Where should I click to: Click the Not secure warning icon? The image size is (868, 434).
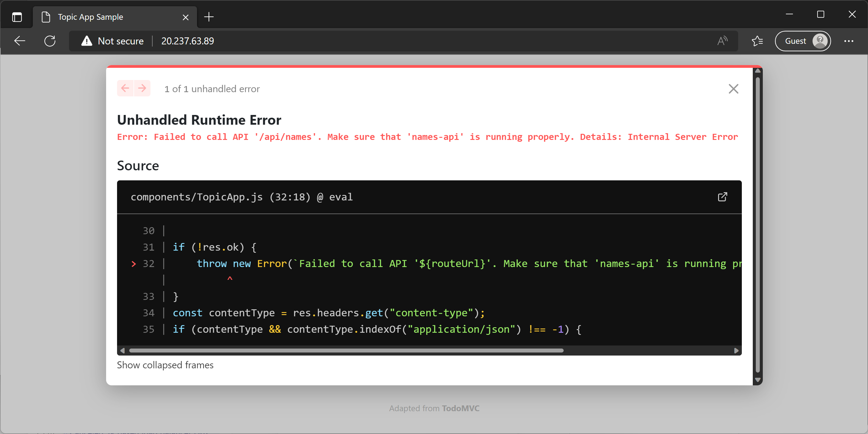click(x=87, y=41)
